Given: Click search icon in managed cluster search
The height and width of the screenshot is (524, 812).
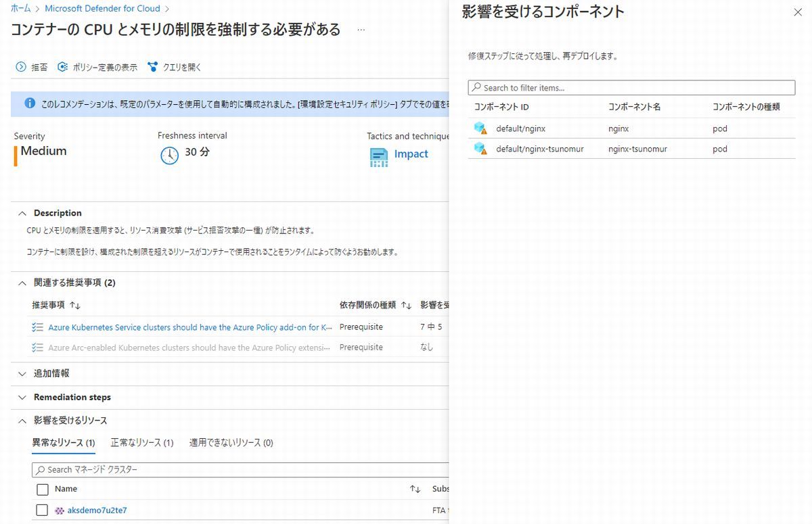Looking at the screenshot, I should pos(41,469).
